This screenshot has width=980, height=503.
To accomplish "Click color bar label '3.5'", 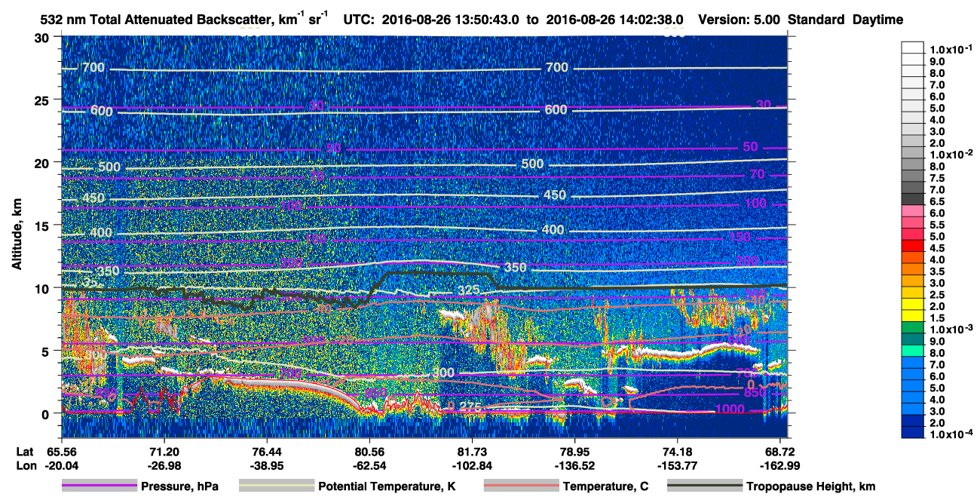I will point(937,271).
